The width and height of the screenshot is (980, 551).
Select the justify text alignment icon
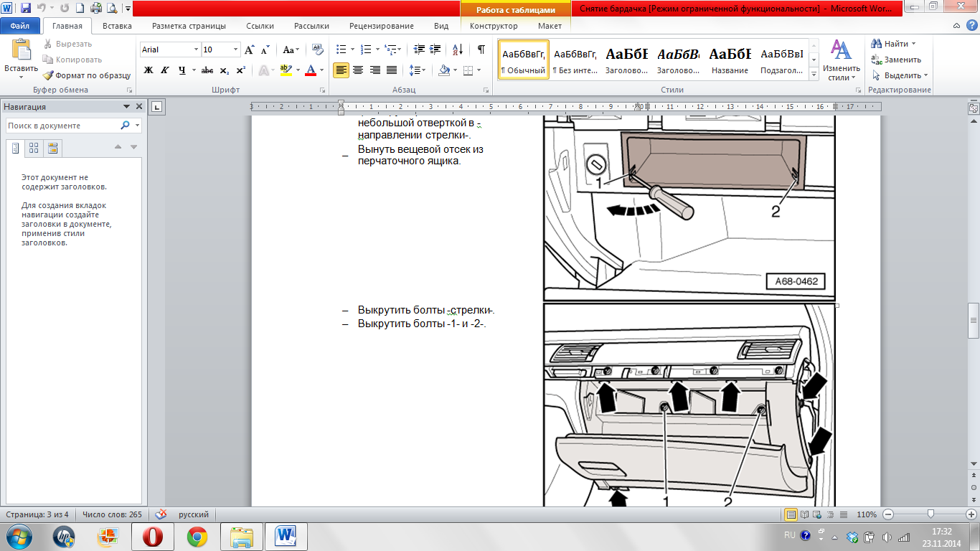(x=392, y=70)
